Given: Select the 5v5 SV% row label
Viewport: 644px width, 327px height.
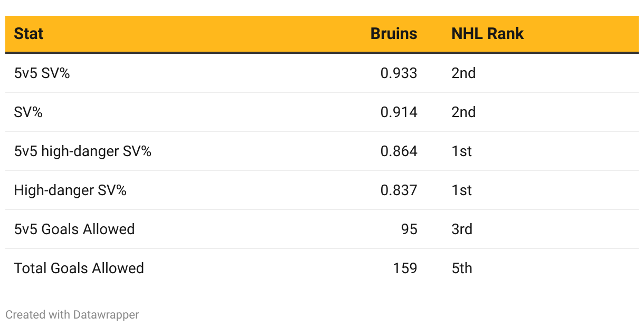Looking at the screenshot, I should coord(42,73).
